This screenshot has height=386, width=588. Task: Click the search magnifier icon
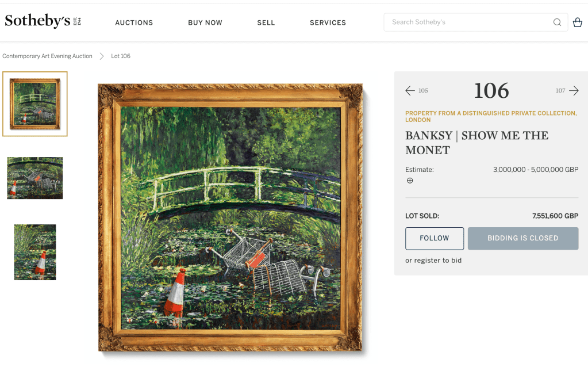tap(557, 22)
